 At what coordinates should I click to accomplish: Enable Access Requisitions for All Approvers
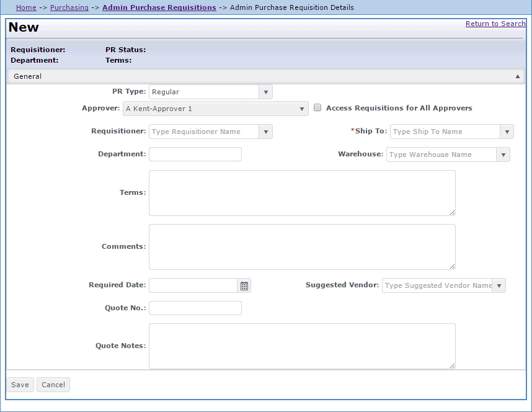(x=317, y=107)
